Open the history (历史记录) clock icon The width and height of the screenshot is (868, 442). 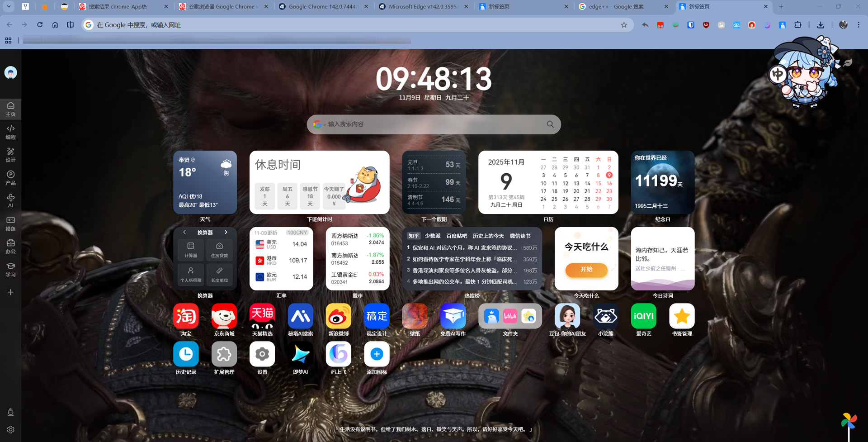(186, 354)
